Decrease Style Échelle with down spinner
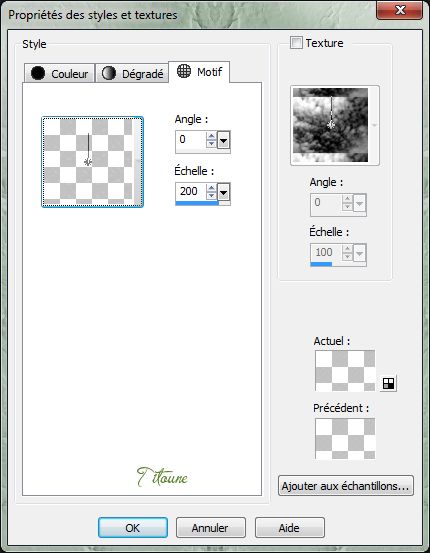430x553 pixels. tap(211, 196)
